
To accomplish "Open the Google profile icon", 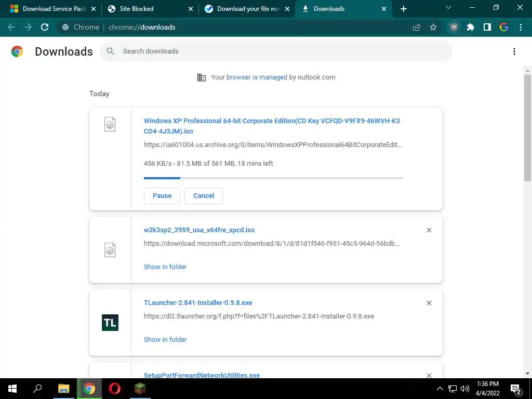I will pyautogui.click(x=504, y=27).
